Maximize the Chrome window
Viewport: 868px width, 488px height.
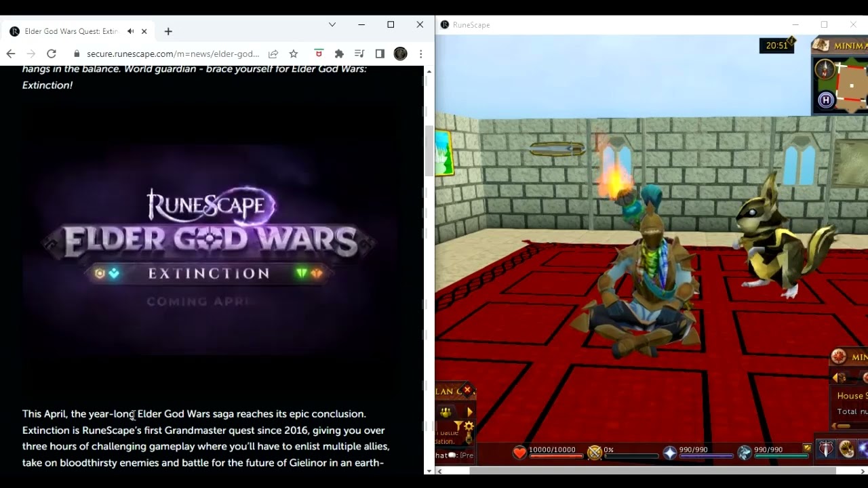[x=391, y=24]
